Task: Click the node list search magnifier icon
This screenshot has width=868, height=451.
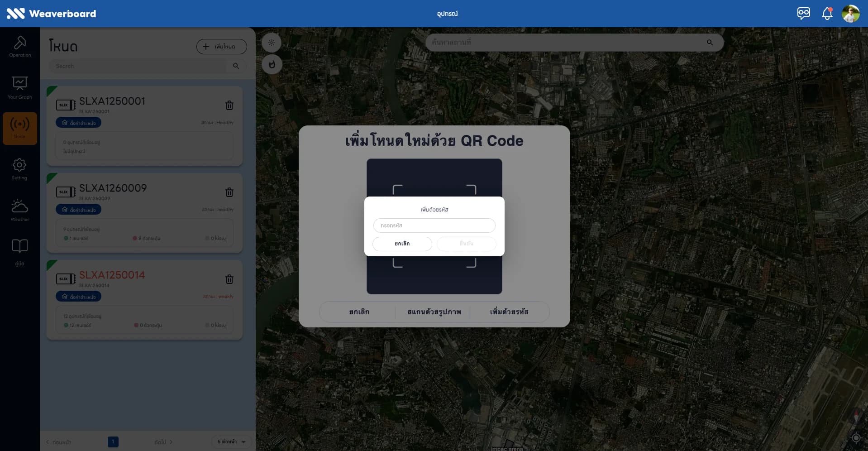Action: point(236,66)
